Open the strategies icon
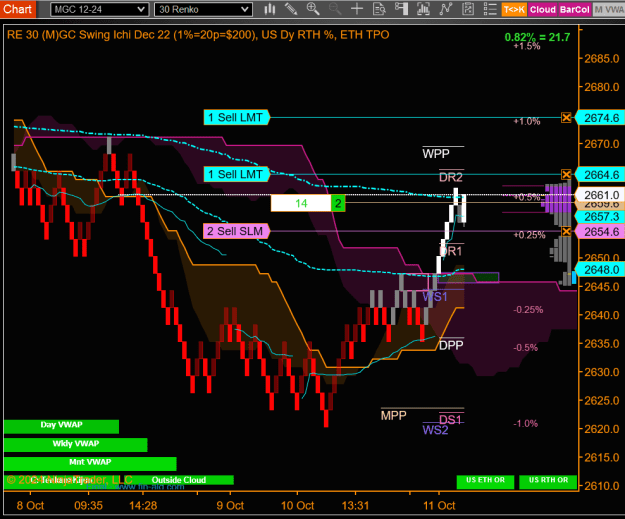 468,9
